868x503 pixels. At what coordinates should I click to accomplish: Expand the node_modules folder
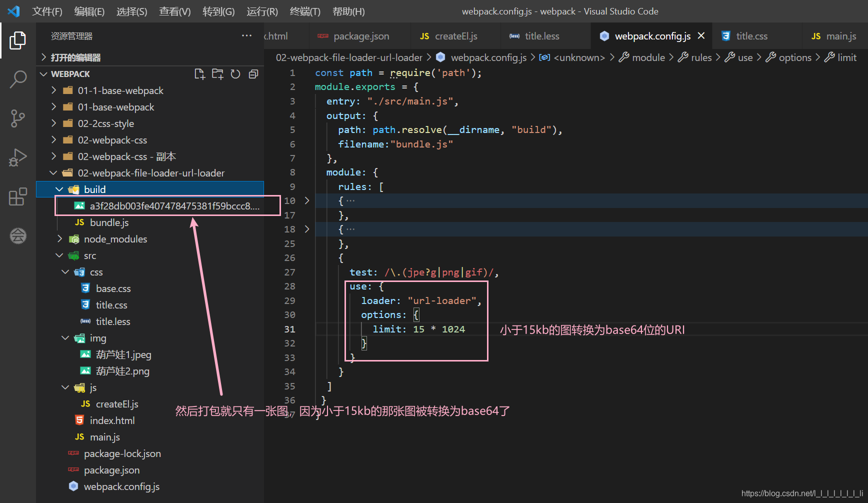pyautogui.click(x=59, y=239)
